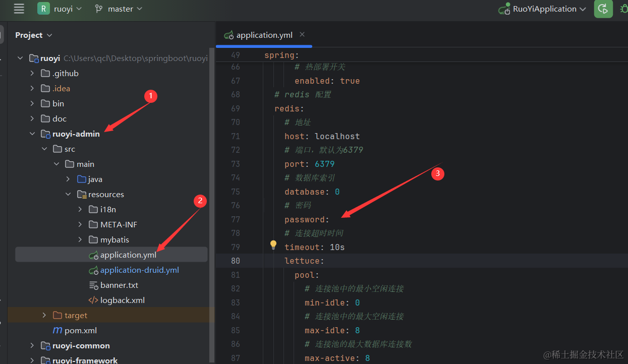Open logback.xml in the project tree

(122, 300)
